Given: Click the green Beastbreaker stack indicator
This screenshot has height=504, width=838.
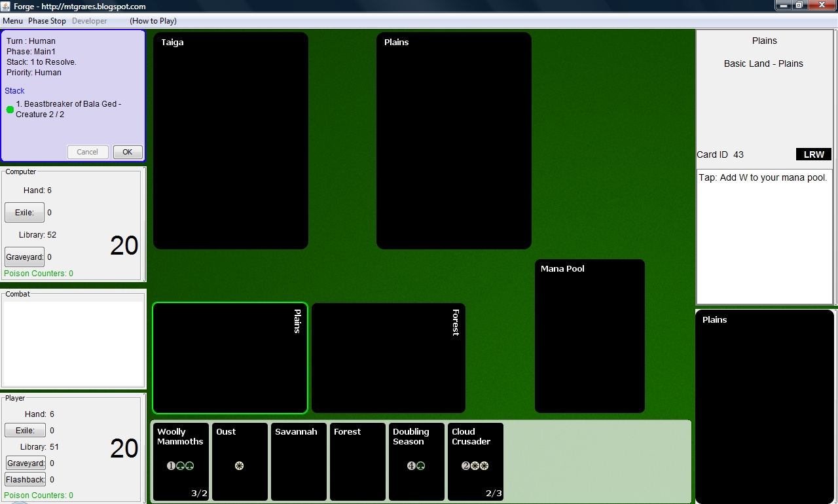Looking at the screenshot, I should point(10,109).
